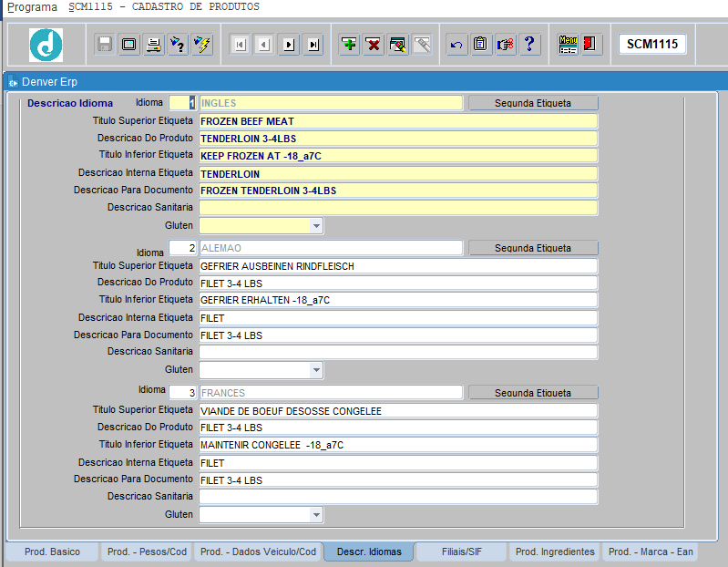
Task: Click the SCM1115 program code field
Action: [651, 44]
